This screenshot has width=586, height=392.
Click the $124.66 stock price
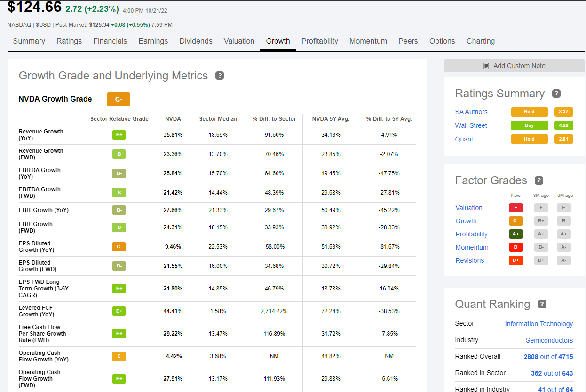(x=35, y=7)
